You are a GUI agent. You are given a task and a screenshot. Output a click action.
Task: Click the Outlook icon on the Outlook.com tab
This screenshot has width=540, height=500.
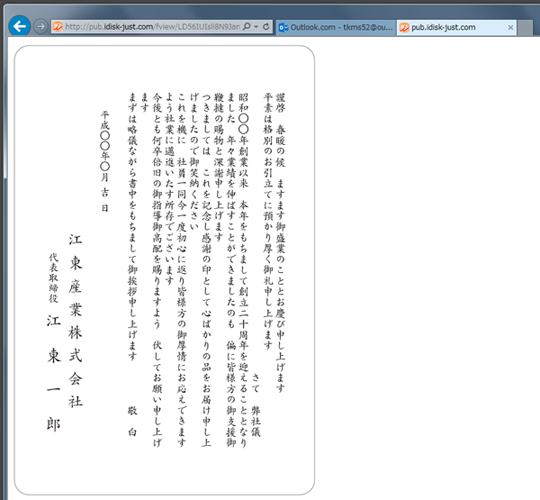[283, 27]
